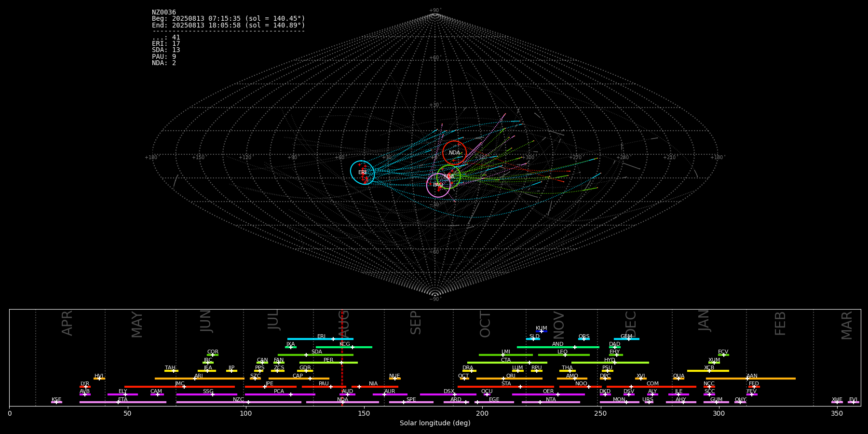Viewport: 868px width, 434px height.
Task: Select the SPE shower bar
Action: coord(411,402)
